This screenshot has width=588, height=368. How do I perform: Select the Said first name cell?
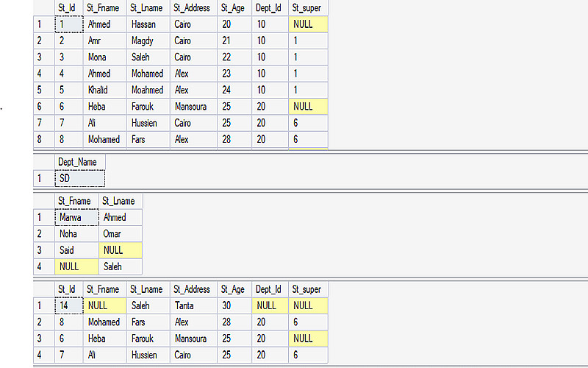76,250
